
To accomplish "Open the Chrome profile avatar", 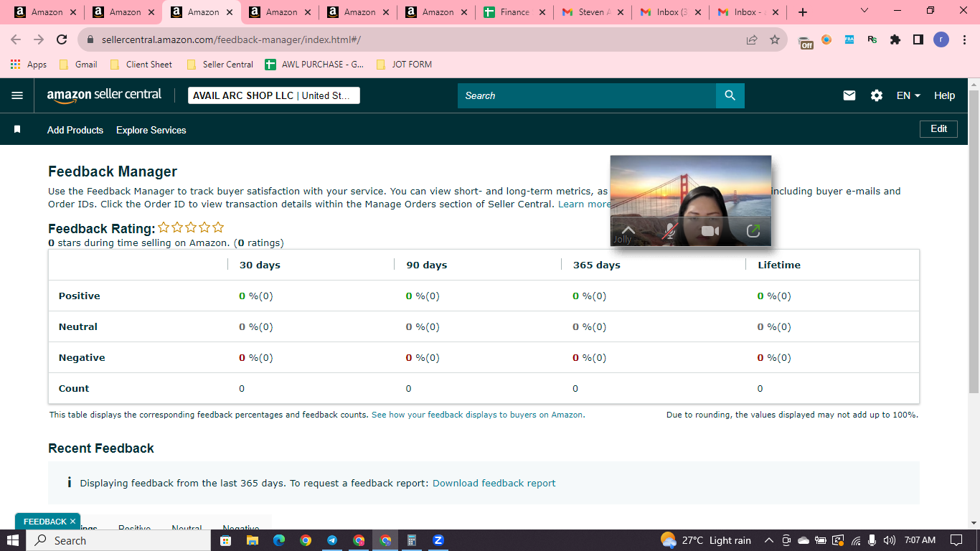I will pyautogui.click(x=941, y=40).
